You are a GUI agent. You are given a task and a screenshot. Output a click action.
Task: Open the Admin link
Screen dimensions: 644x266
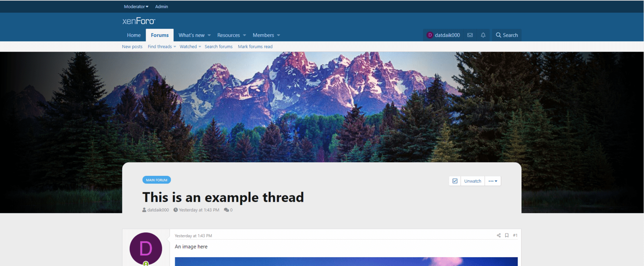point(161,6)
